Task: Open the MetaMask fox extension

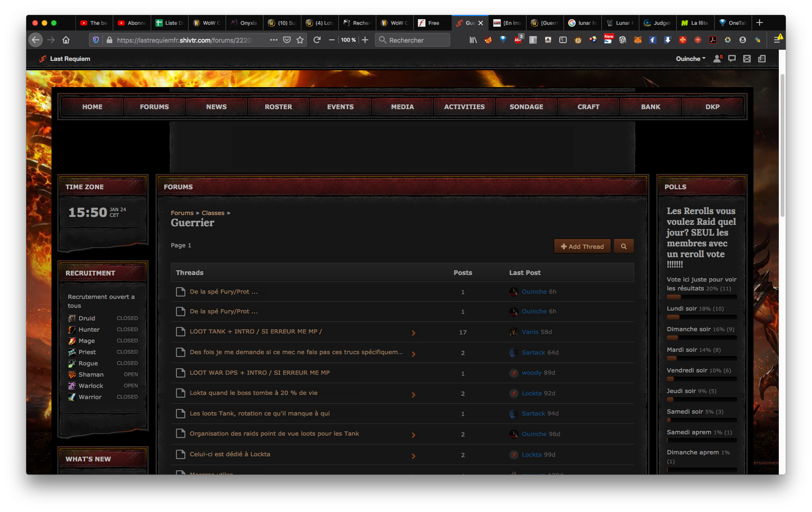Action: click(637, 40)
